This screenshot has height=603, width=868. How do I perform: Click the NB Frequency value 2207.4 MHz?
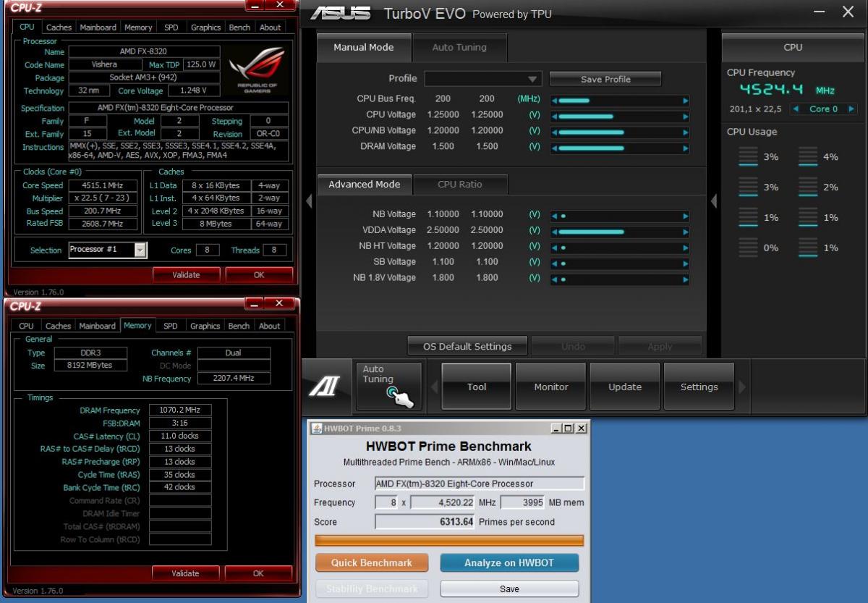coord(233,379)
